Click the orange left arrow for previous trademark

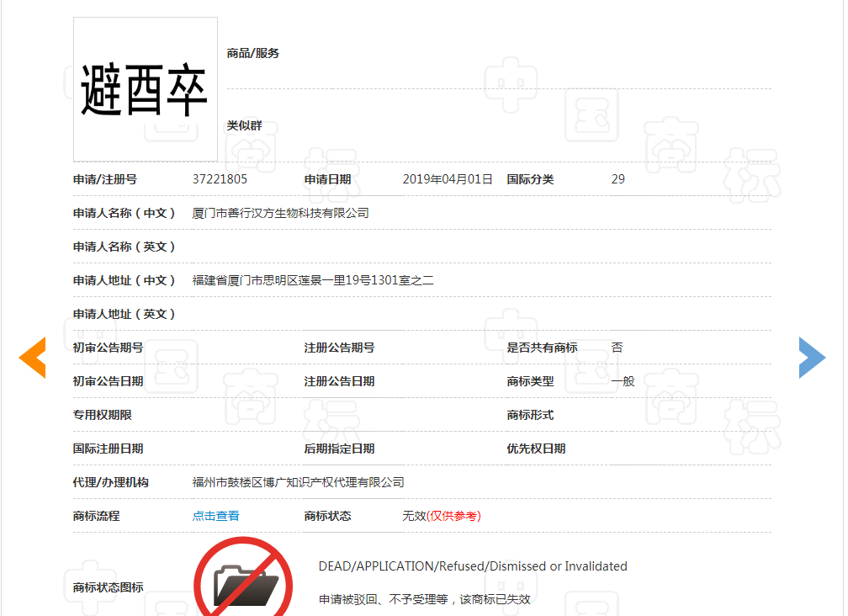(33, 357)
